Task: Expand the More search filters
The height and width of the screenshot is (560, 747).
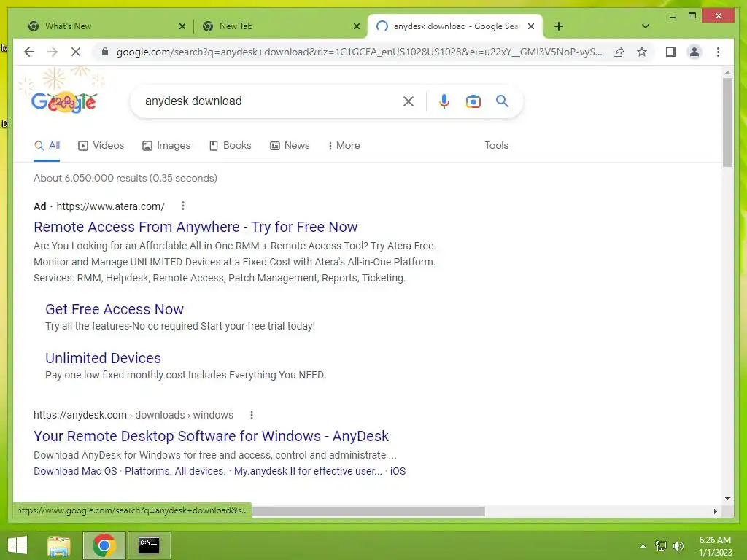Action: [344, 145]
